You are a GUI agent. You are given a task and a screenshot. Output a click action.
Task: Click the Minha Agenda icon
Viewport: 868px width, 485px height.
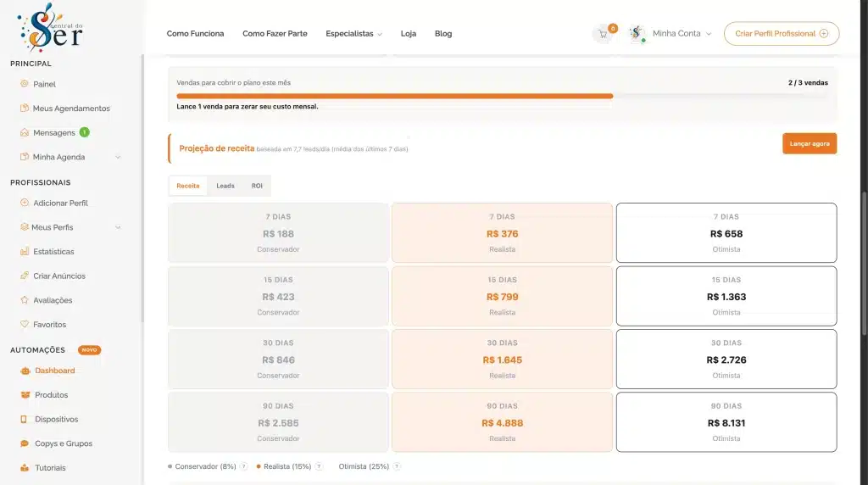point(25,157)
